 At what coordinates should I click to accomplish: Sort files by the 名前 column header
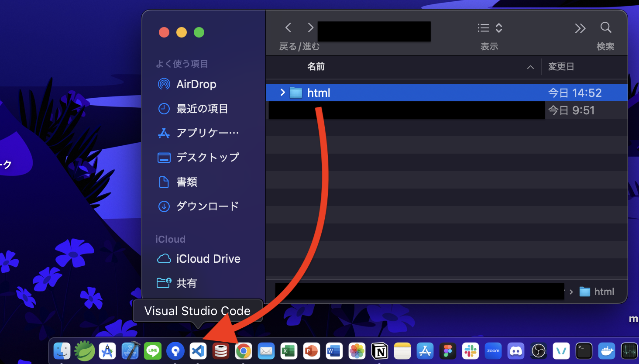click(316, 66)
